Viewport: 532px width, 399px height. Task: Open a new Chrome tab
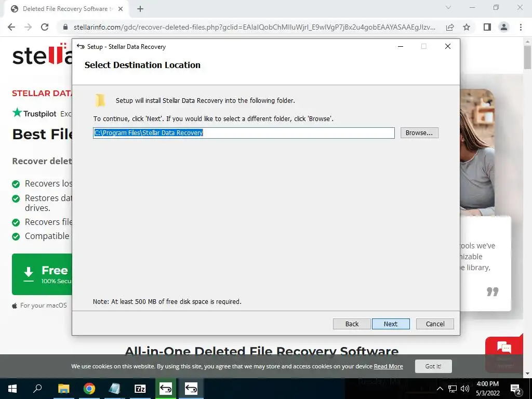[x=140, y=9]
